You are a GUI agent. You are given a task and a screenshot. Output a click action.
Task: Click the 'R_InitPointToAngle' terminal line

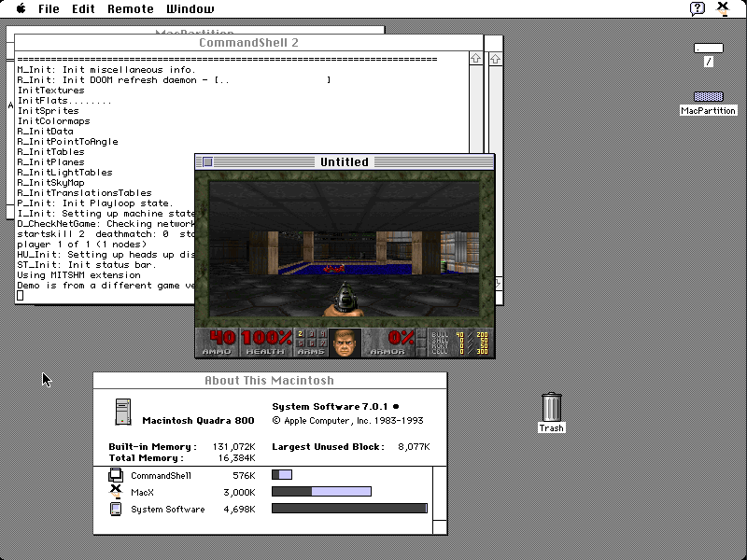67,142
